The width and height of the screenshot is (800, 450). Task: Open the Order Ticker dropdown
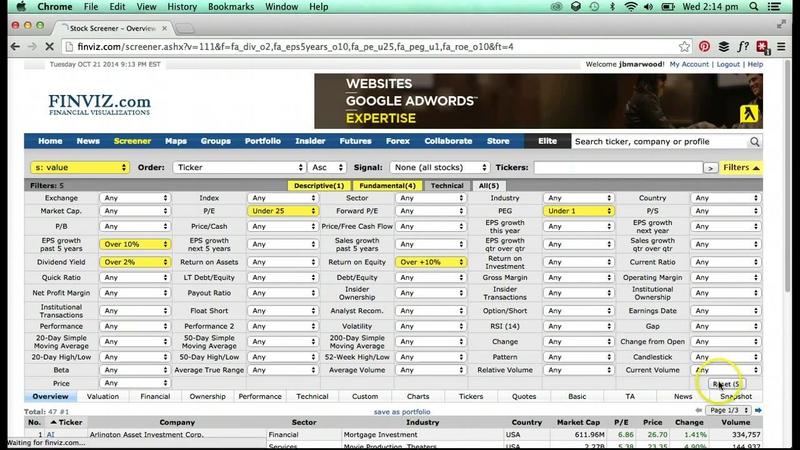pyautogui.click(x=239, y=167)
